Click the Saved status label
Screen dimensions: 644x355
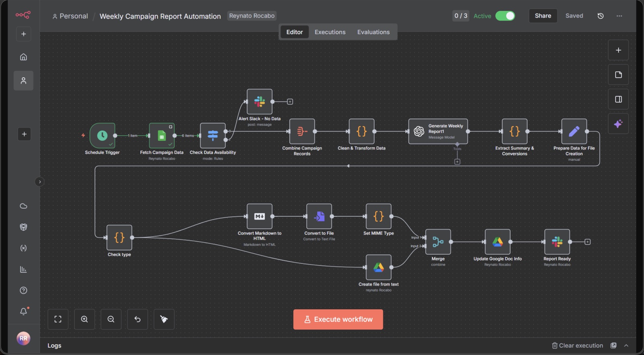(x=574, y=16)
